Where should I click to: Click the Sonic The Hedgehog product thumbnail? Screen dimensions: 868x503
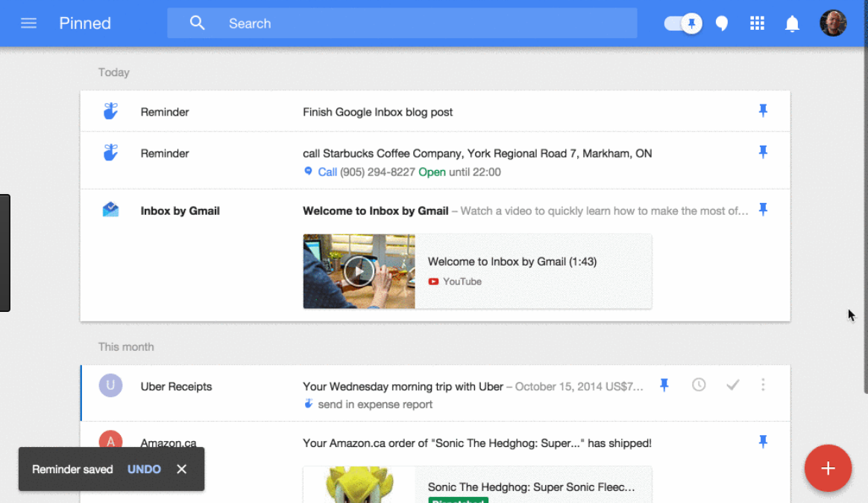coord(359,485)
